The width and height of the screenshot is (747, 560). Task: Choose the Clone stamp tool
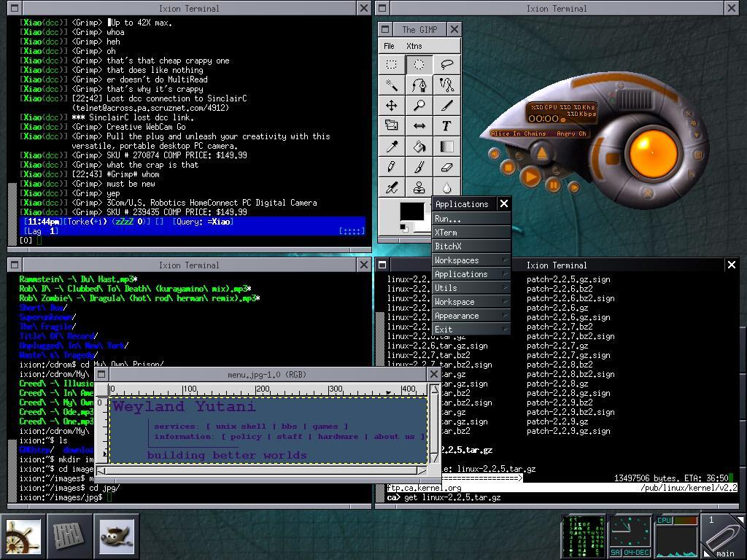click(x=419, y=187)
